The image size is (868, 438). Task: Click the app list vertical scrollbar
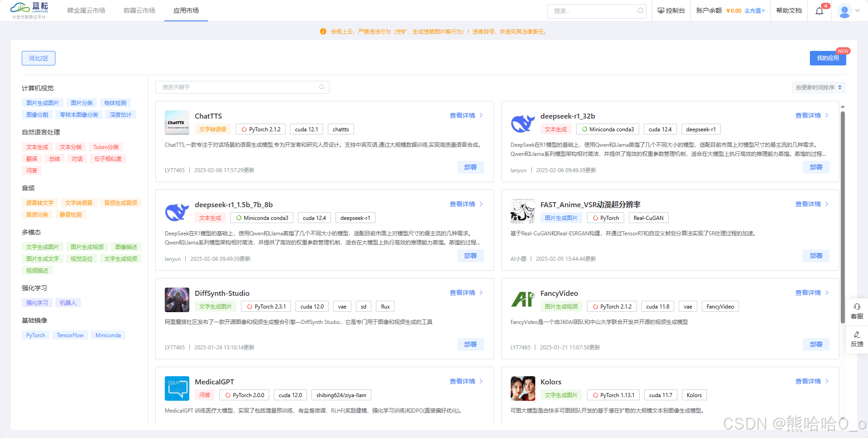click(843, 217)
